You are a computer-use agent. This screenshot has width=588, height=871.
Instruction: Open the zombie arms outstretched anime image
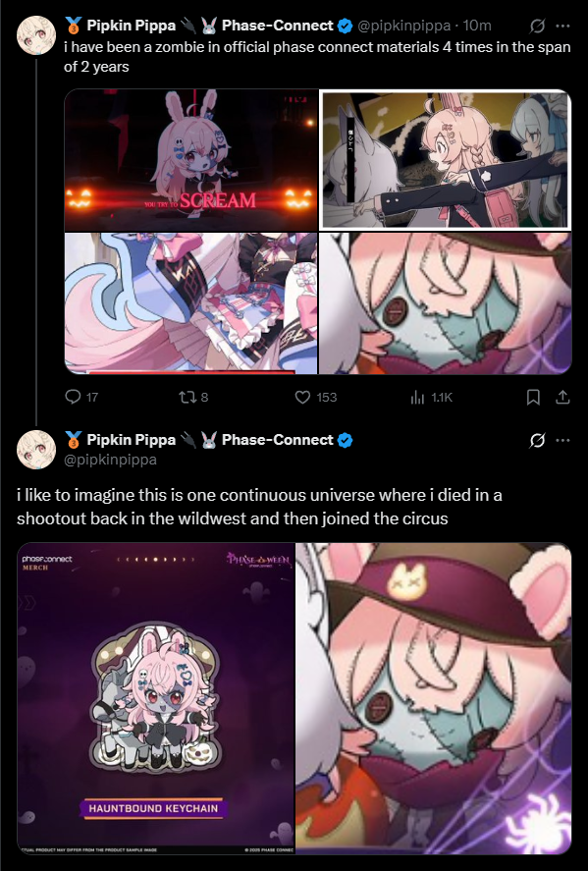446,160
